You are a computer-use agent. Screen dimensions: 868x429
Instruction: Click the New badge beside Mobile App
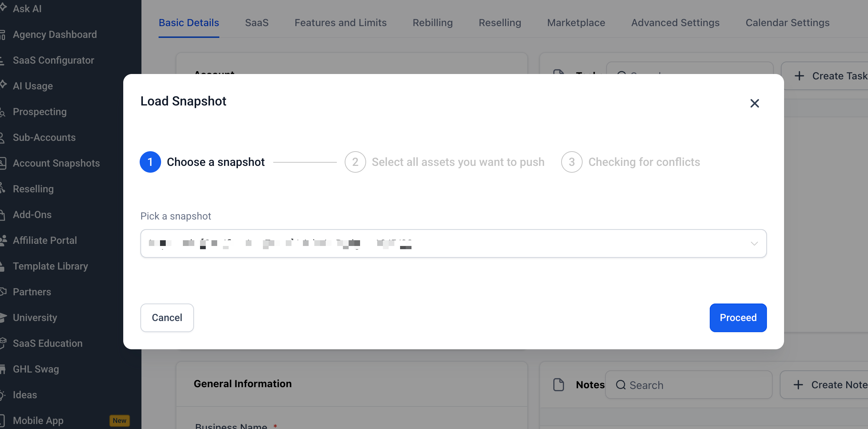(x=119, y=420)
